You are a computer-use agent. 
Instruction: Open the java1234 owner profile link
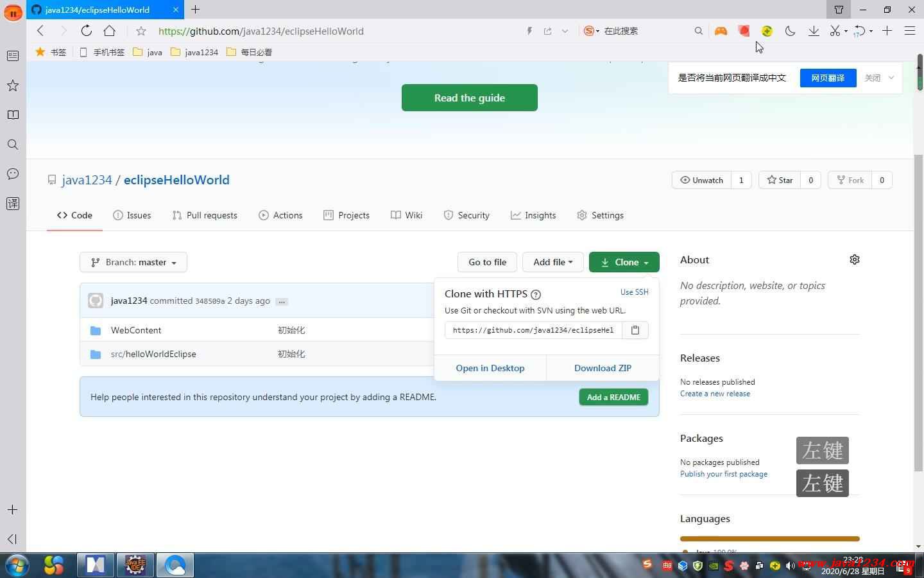click(x=87, y=180)
